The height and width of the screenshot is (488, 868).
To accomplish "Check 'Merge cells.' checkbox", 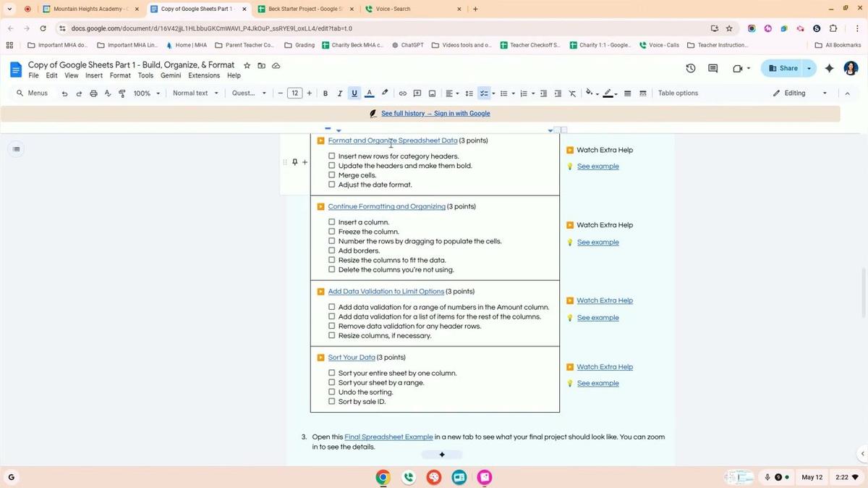I will pos(332,174).
